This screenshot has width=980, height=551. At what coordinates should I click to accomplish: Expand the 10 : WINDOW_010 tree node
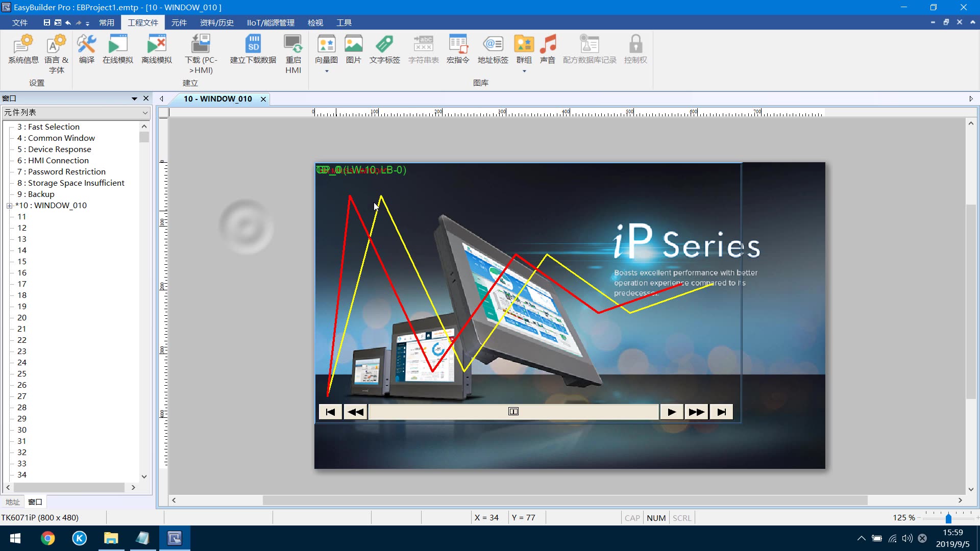[x=9, y=206]
